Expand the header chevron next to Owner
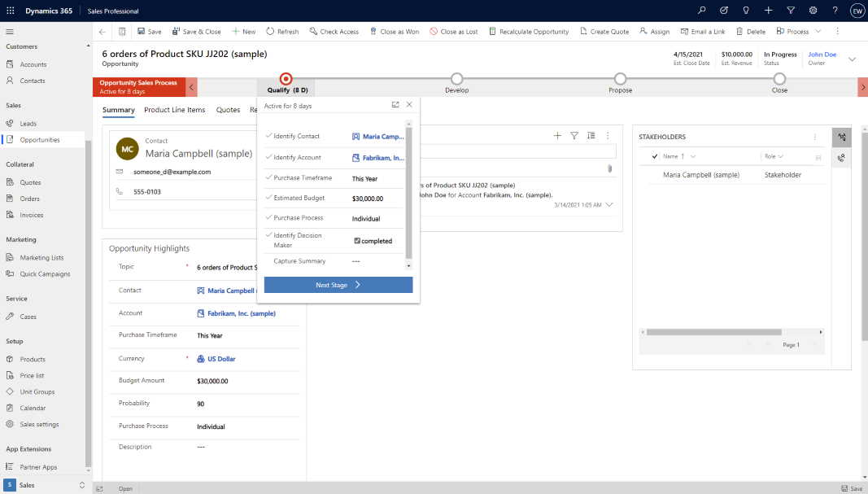 coord(852,59)
